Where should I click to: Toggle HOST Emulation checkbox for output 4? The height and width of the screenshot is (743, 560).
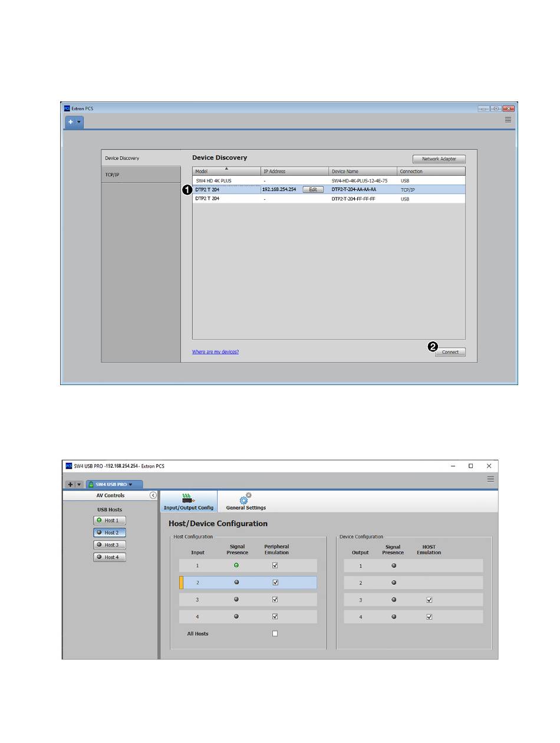[429, 617]
